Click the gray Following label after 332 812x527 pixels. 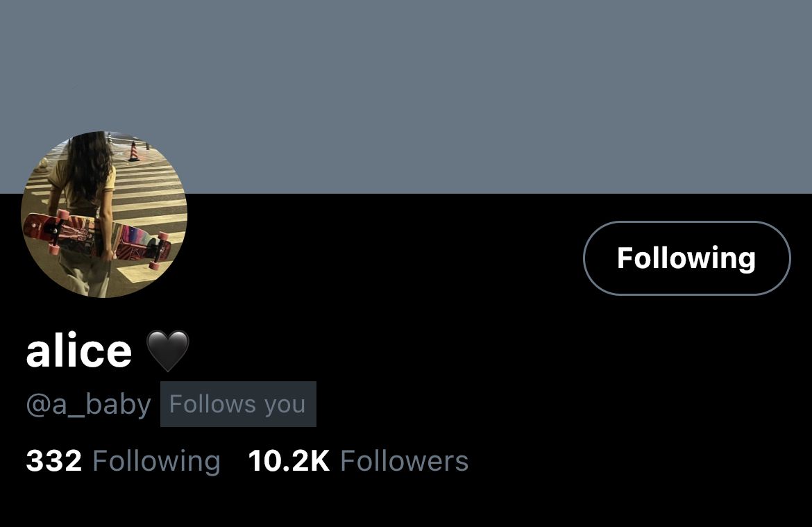pyautogui.click(x=156, y=461)
